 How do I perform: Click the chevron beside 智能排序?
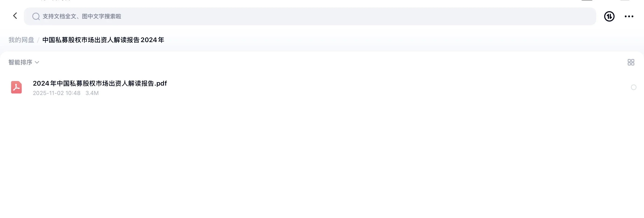(37, 62)
